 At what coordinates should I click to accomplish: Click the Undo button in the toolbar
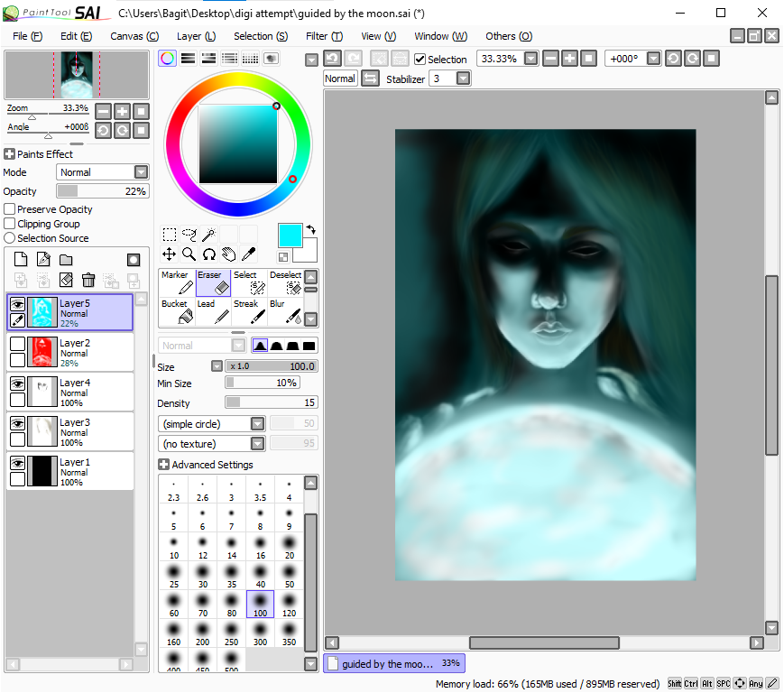(333, 59)
